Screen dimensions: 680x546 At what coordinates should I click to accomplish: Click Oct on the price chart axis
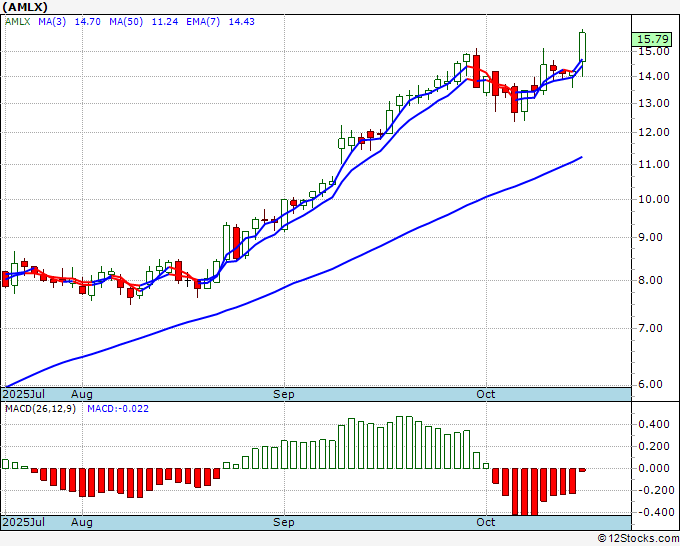click(486, 394)
